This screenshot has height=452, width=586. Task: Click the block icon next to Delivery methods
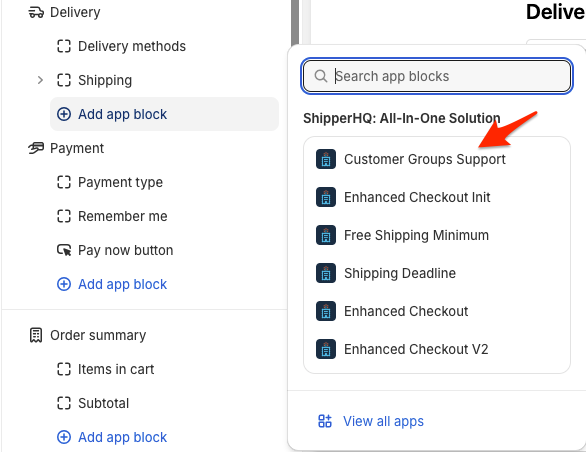pyautogui.click(x=64, y=46)
